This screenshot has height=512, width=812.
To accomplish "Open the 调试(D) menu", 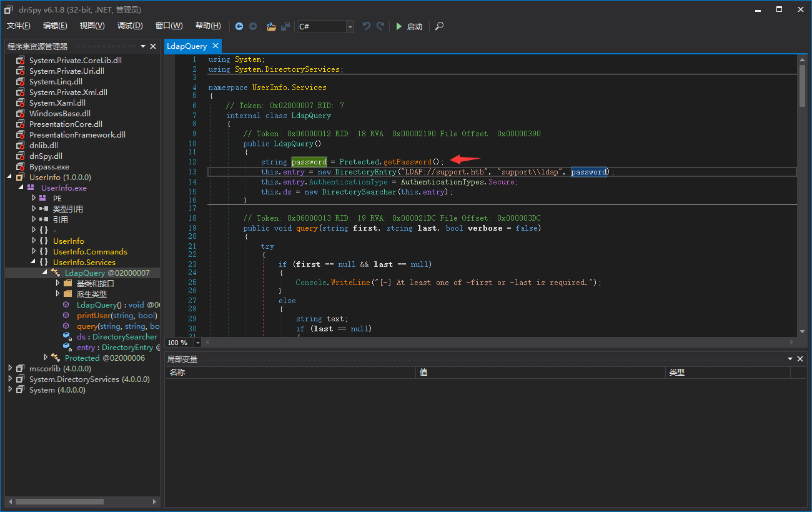I will [x=130, y=26].
